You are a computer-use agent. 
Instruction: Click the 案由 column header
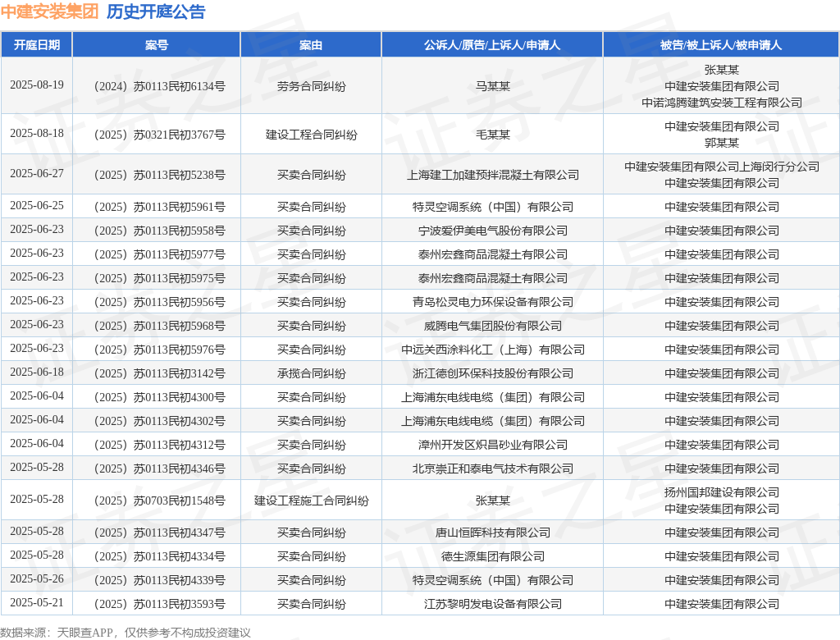[x=311, y=45]
